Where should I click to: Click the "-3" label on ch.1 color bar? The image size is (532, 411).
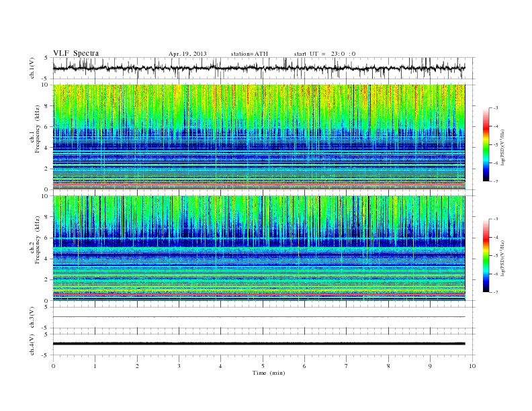[x=496, y=108]
